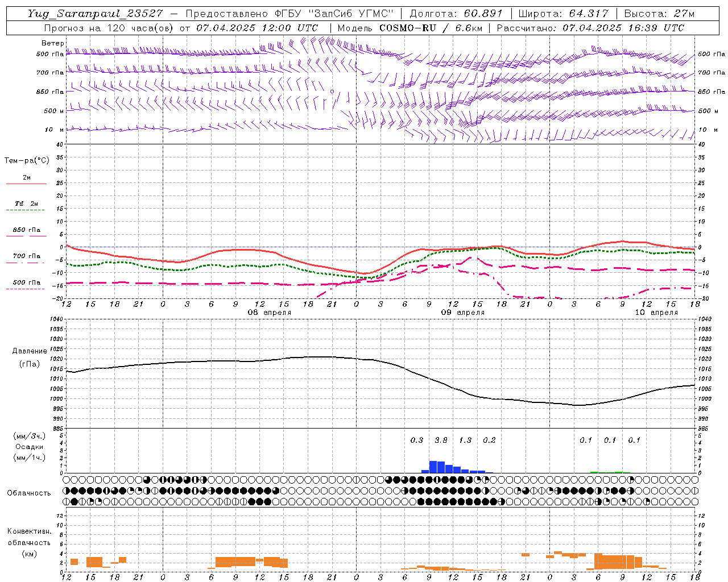Click the '08 апреля' date label
Viewport: 728px width, 582px height.
tap(270, 313)
